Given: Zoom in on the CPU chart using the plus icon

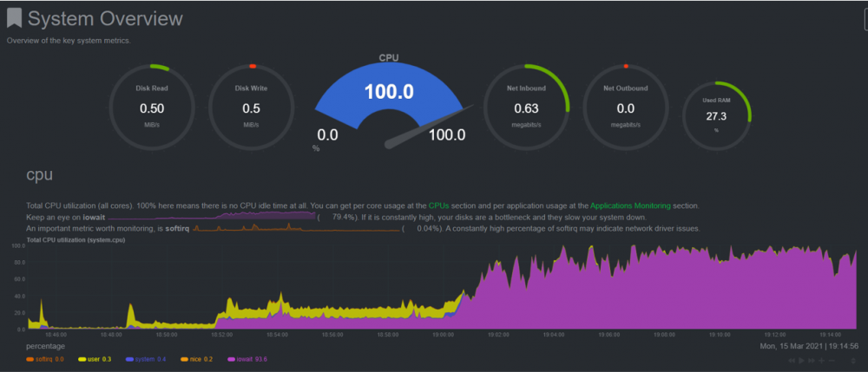Looking at the screenshot, I should [821, 361].
